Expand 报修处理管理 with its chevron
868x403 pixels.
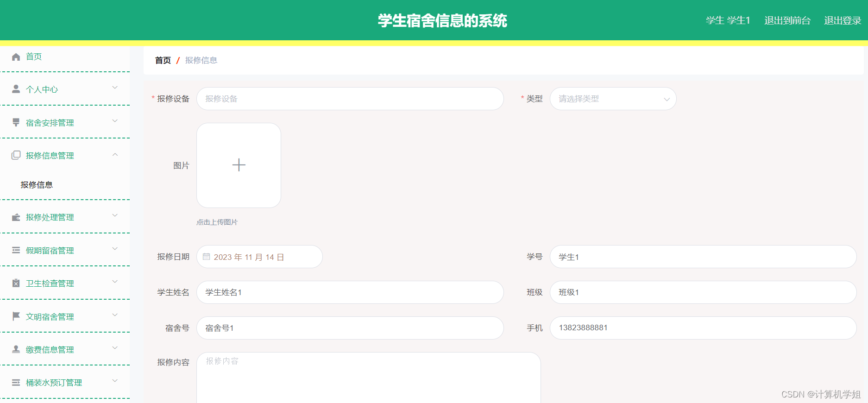pos(115,215)
